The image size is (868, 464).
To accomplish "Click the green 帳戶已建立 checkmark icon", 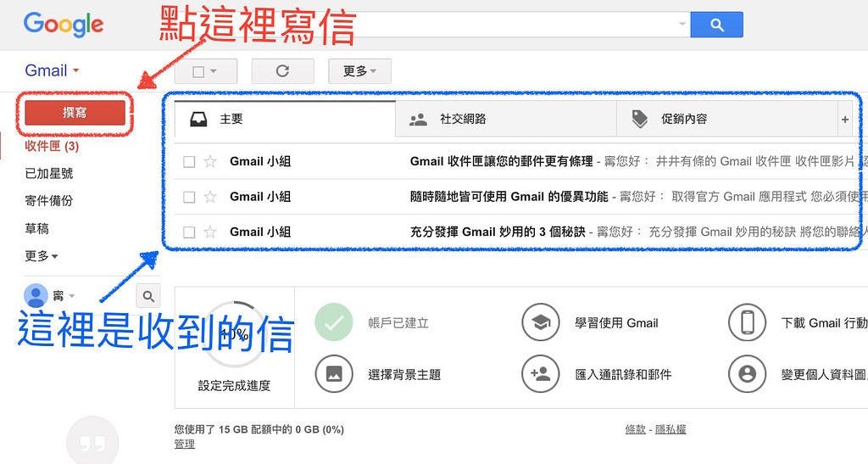I will (334, 322).
